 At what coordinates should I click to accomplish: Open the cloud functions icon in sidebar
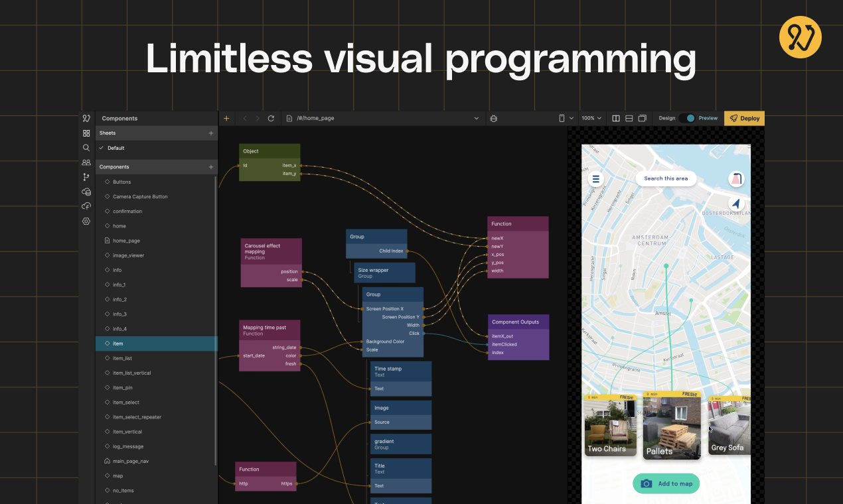click(86, 206)
